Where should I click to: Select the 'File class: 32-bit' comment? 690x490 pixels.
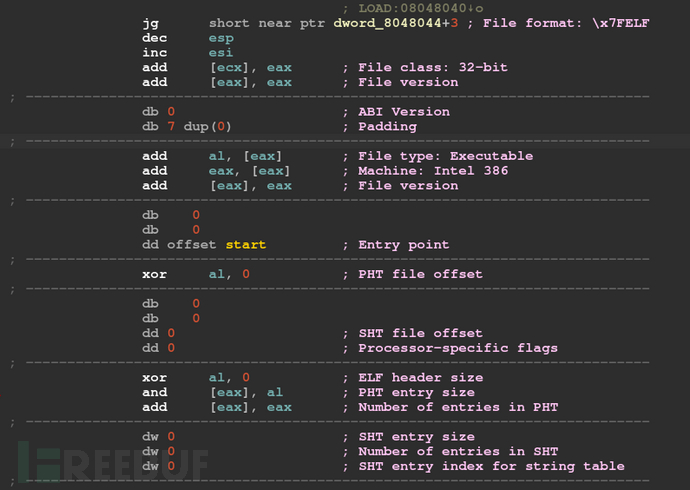(432, 67)
